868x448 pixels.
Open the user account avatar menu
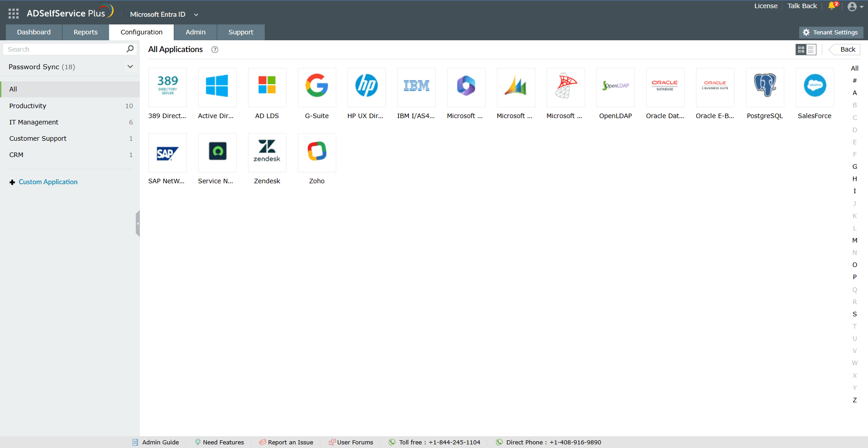tap(855, 7)
